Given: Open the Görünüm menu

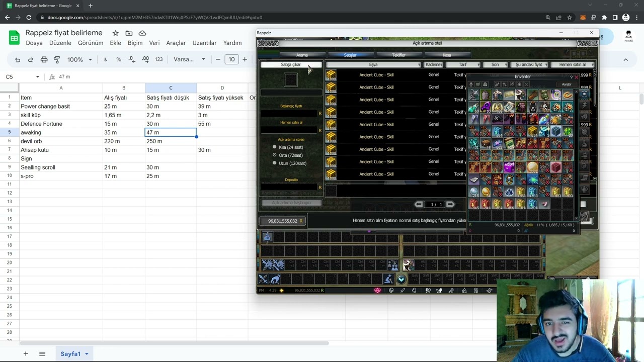Looking at the screenshot, I should coord(91,43).
